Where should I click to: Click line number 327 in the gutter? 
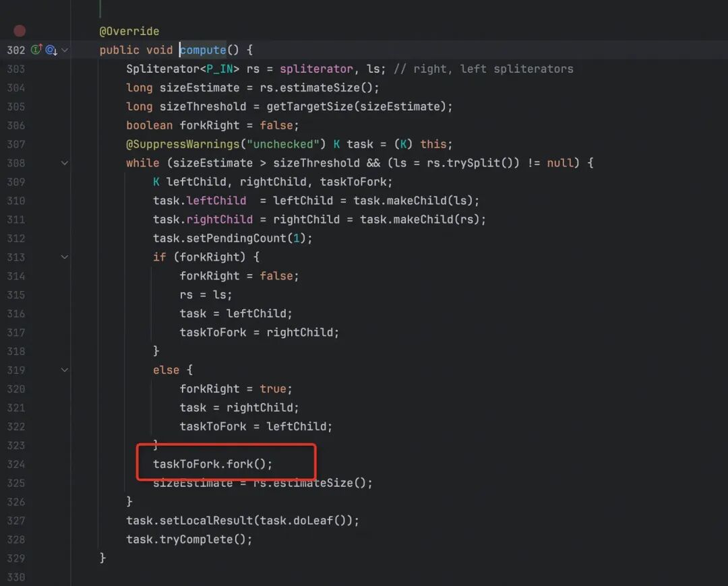[x=16, y=521]
